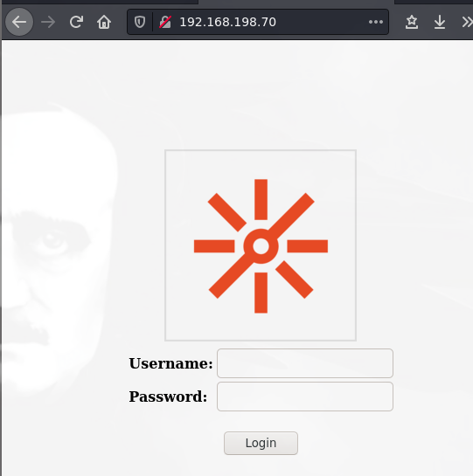
Task: Click the Password: label text
Action: pos(168,397)
